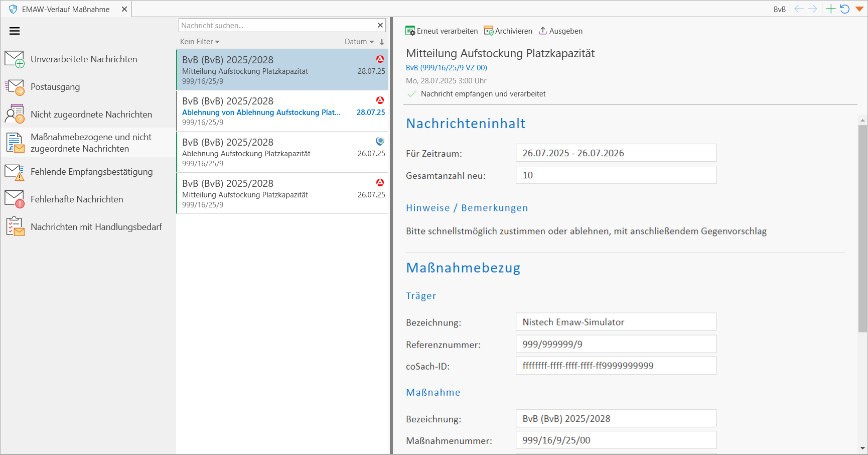Click BvB label in top bar
This screenshot has width=868, height=455.
(780, 10)
